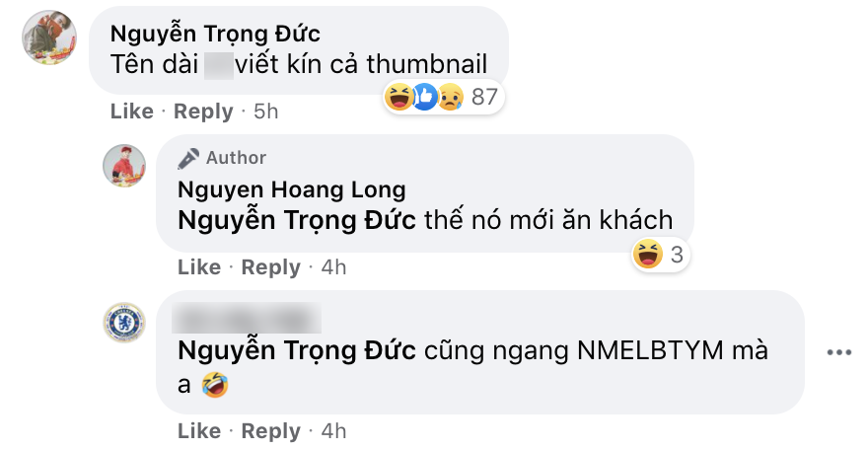Like Nguyễn Trọng Đức's top comment
Image resolution: width=868 pixels, height=450 pixels.
click(132, 112)
